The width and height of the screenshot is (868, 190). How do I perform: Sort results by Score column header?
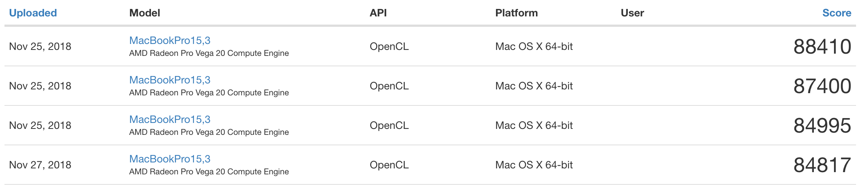pyautogui.click(x=837, y=13)
